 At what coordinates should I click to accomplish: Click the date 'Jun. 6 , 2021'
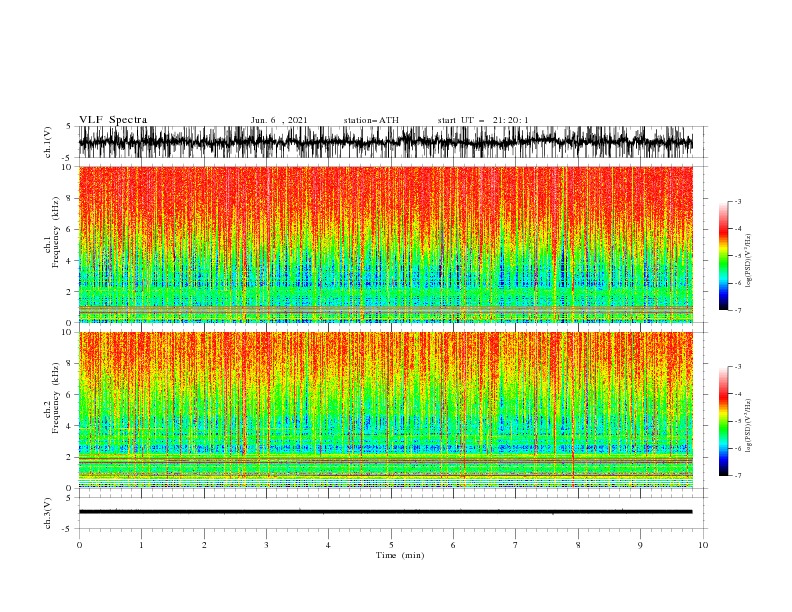click(279, 120)
